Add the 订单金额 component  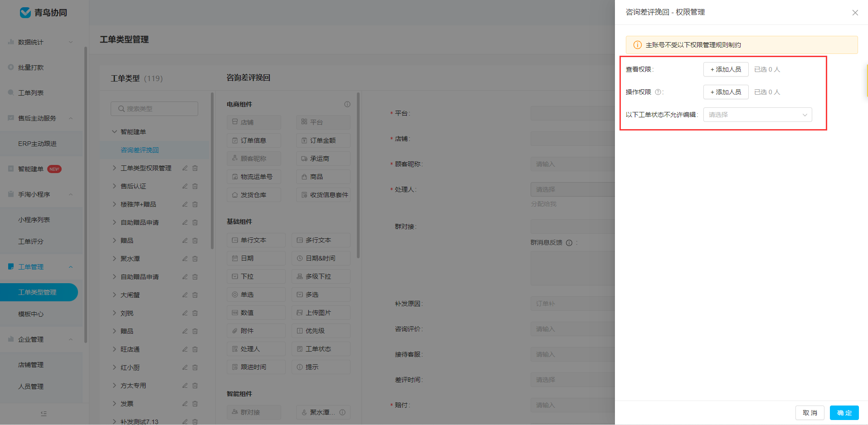coord(323,140)
